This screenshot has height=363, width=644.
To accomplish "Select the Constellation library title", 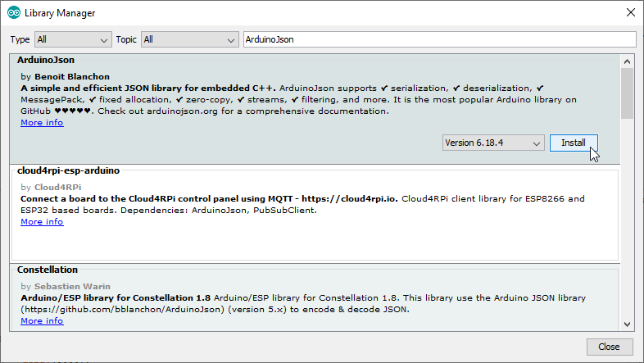I will click(48, 270).
